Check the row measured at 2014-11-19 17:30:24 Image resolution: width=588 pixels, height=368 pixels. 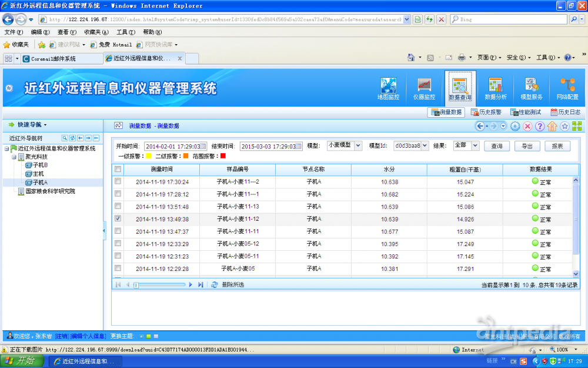(x=118, y=181)
